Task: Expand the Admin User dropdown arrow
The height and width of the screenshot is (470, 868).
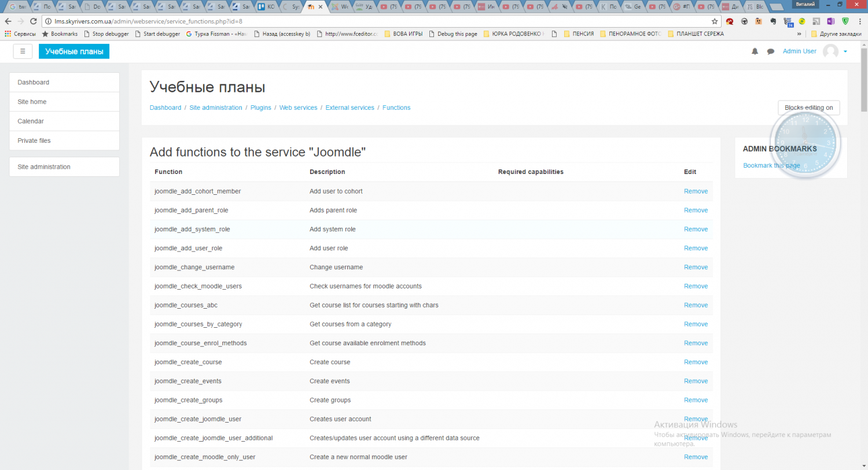Action: point(845,51)
